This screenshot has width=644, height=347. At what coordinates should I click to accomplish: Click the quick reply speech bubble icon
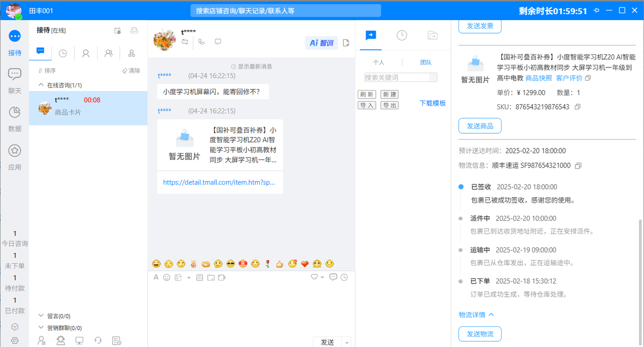[333, 277]
